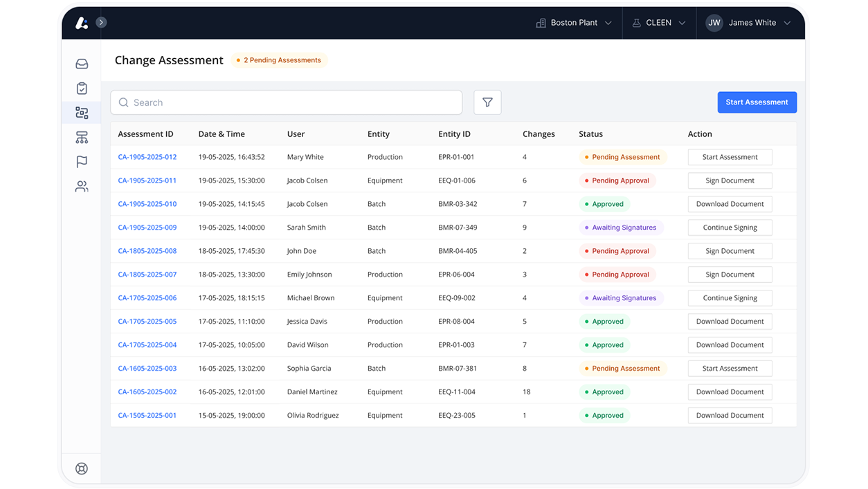Select the flag icon in the sidebar
The width and height of the screenshot is (868, 489).
pos(81,161)
